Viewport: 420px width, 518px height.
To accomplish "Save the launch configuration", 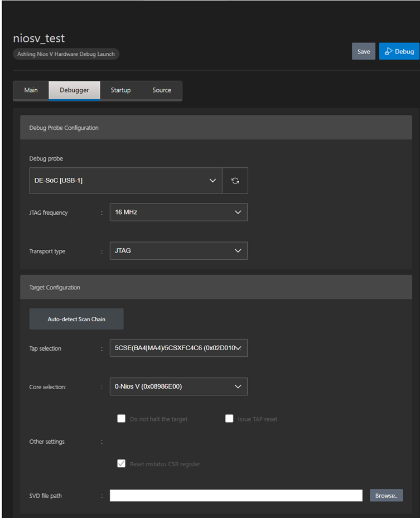I will pos(363,51).
